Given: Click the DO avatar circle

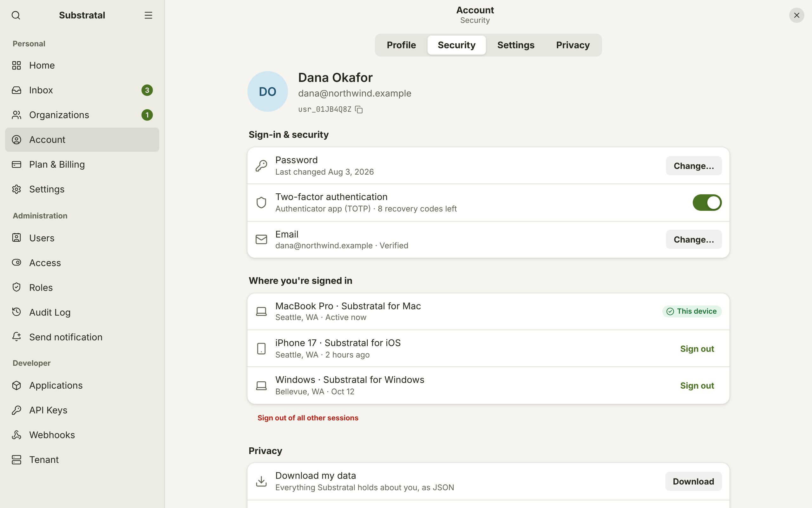Looking at the screenshot, I should point(267,91).
